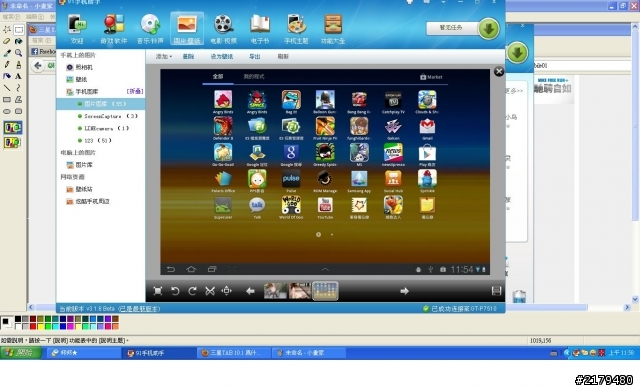Rotate the picture counter-clockwise

point(175,291)
